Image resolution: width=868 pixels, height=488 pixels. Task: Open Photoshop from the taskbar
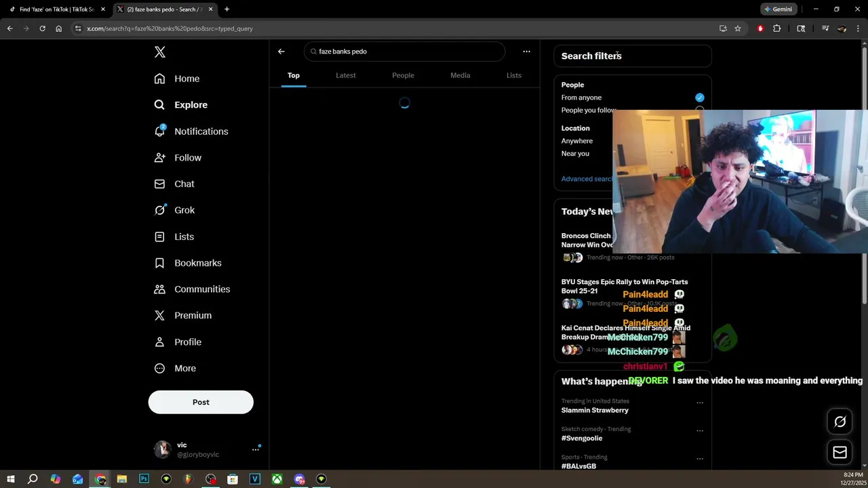tap(144, 479)
